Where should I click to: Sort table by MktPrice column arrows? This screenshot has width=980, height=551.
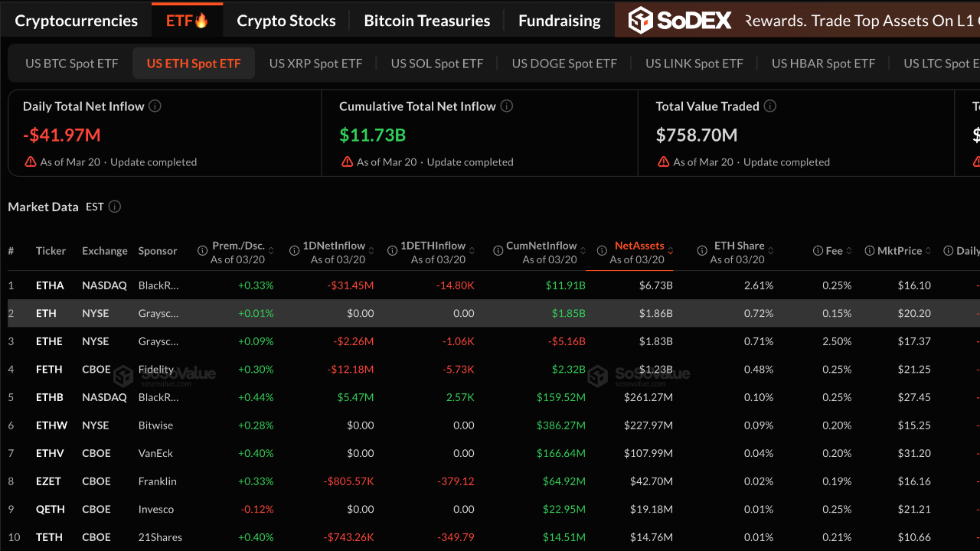(929, 251)
